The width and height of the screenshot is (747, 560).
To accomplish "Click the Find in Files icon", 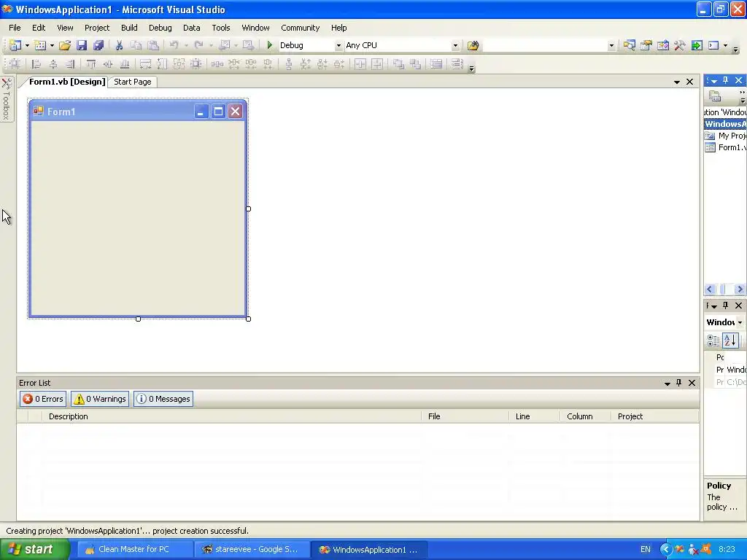I will pos(473,45).
